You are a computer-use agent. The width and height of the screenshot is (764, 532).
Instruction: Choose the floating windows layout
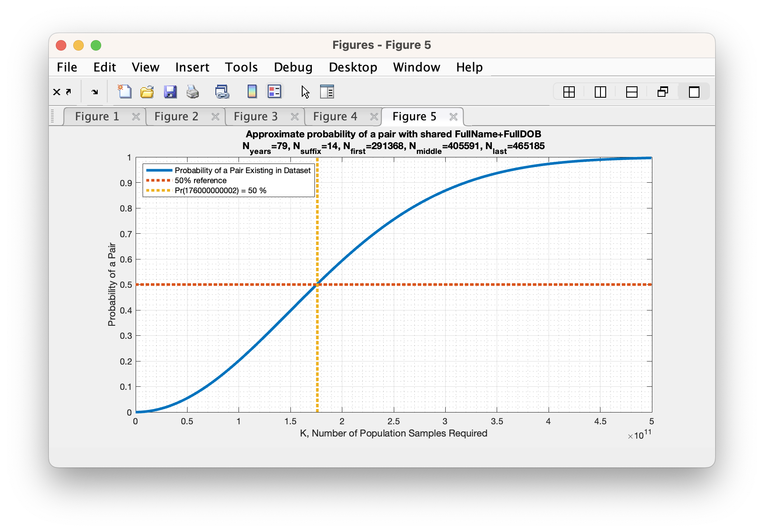[x=663, y=92]
